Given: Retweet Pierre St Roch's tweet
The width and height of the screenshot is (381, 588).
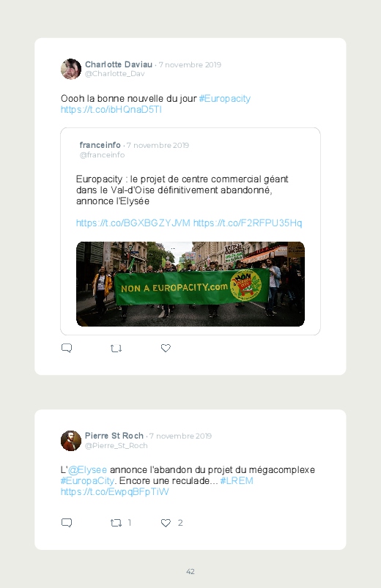Looking at the screenshot, I should coord(116,523).
